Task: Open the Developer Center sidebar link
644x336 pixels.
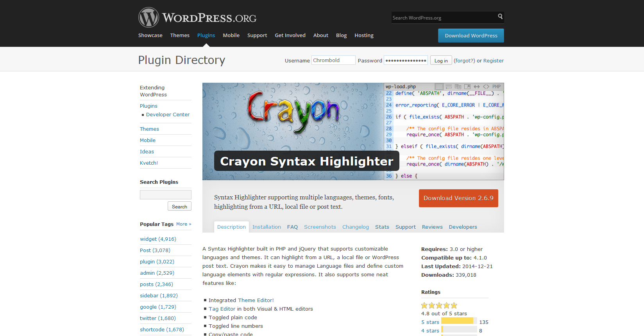Action: (168, 115)
